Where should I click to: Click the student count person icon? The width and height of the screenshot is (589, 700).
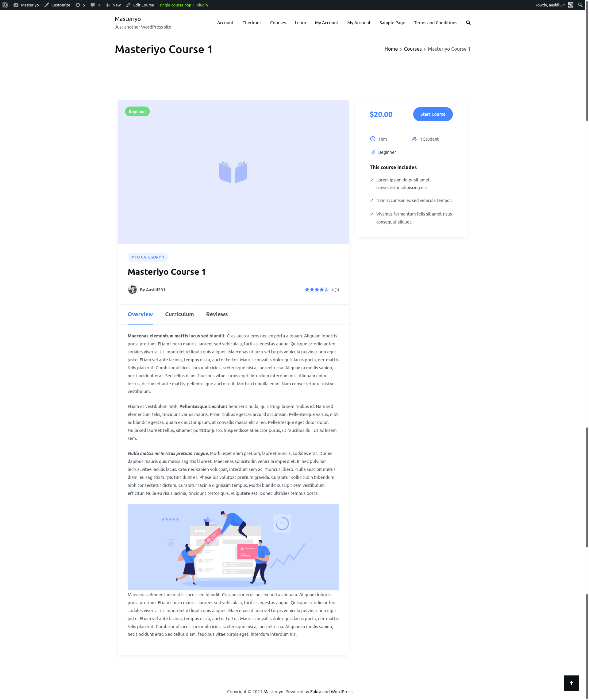[414, 138]
